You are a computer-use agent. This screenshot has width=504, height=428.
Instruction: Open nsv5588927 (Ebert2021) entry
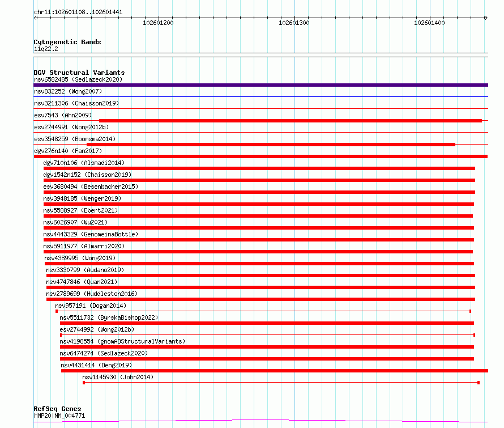point(80,210)
